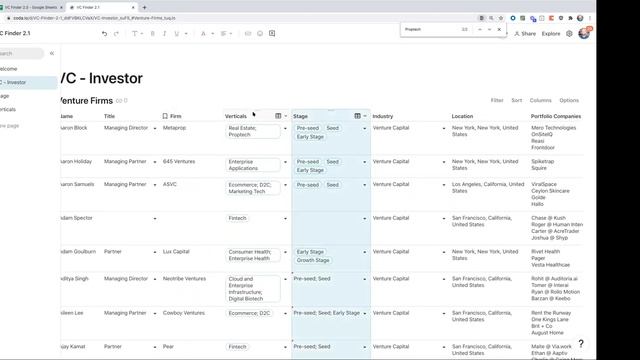Open the table Options menu

pos(569,100)
